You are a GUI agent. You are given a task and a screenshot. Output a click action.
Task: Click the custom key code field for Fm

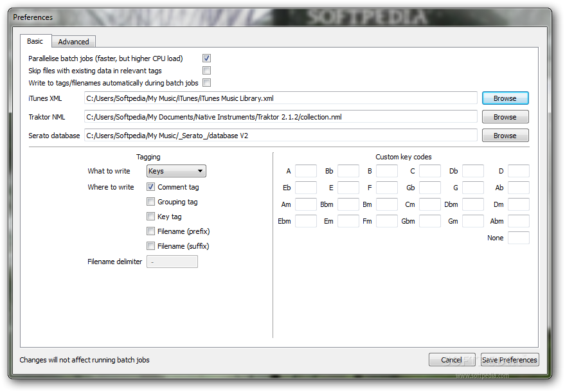point(387,221)
